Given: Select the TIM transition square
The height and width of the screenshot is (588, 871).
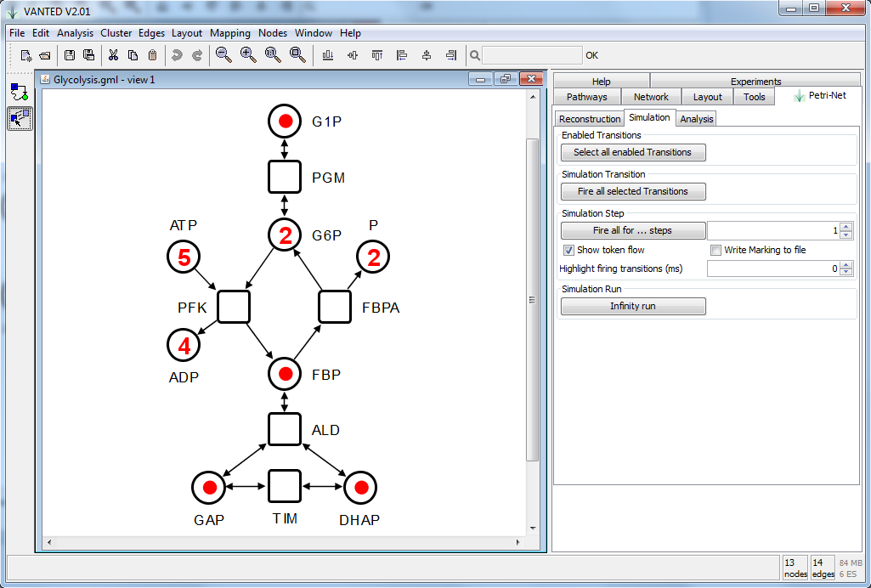Looking at the screenshot, I should 285,486.
